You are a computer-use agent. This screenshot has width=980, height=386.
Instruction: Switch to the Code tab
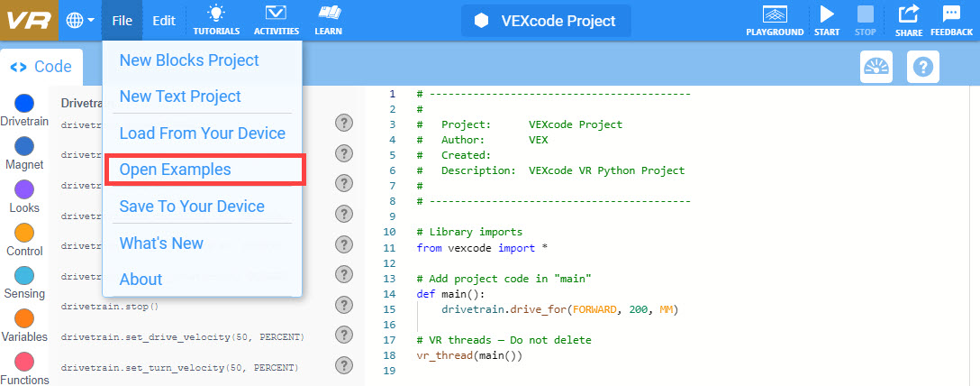click(41, 67)
